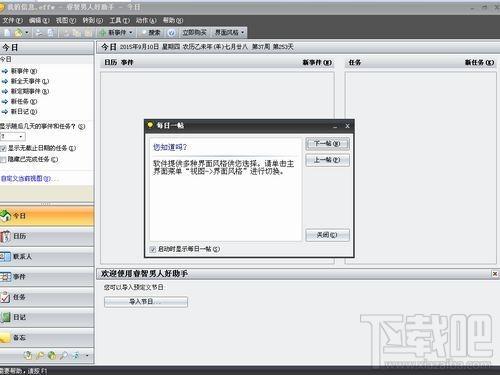Click the blue help icon in toolbar

pyautogui.click(x=171, y=33)
